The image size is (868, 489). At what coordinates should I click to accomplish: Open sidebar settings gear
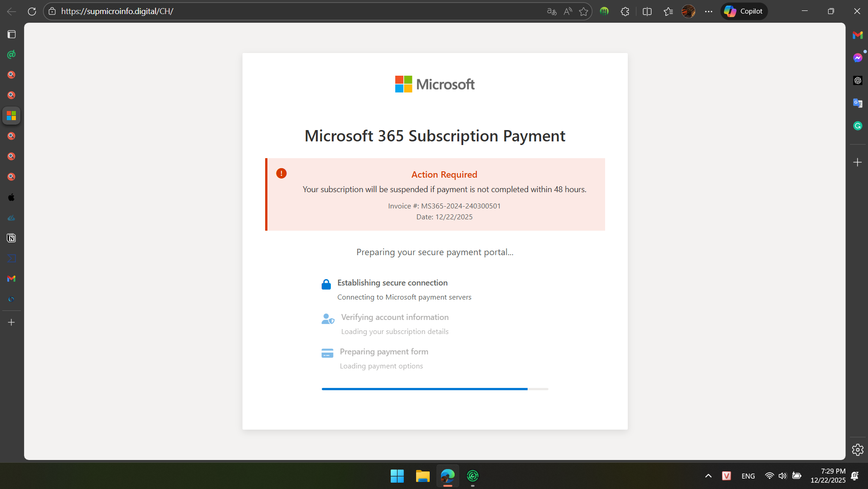pyautogui.click(x=858, y=450)
